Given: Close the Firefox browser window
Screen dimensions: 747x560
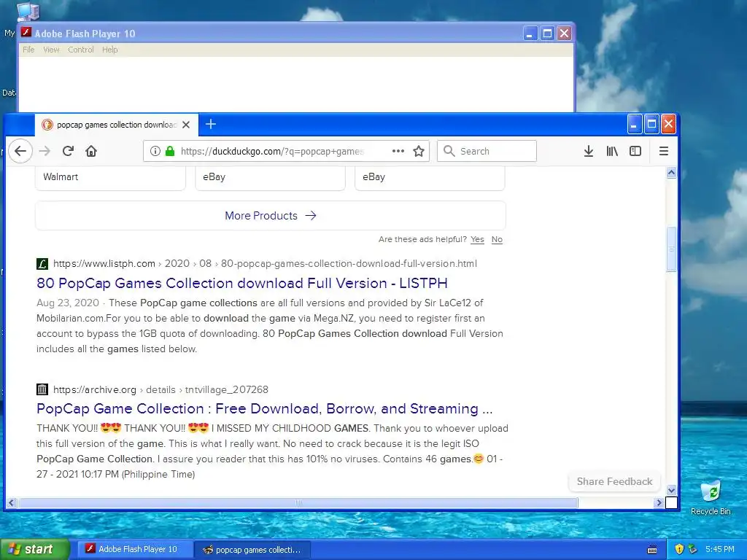Looking at the screenshot, I should (668, 125).
